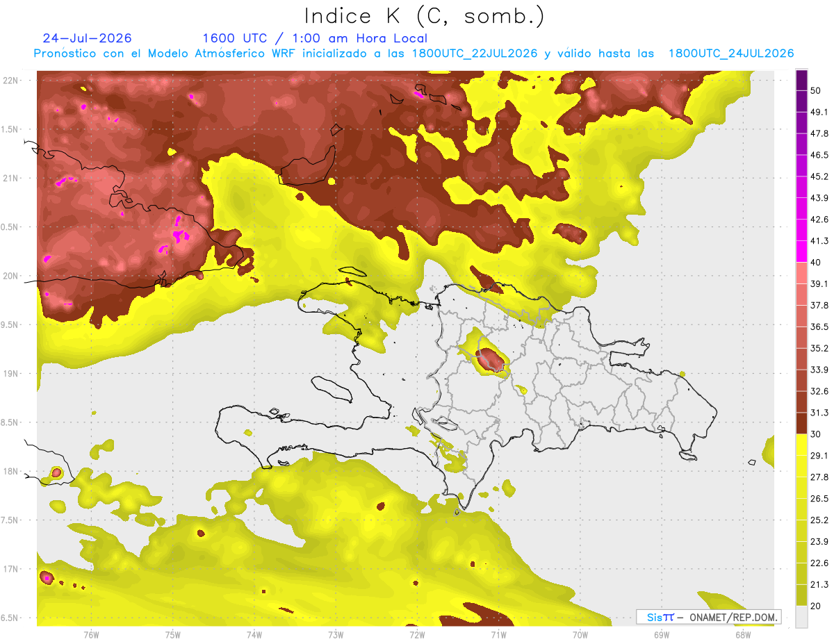Image resolution: width=834 pixels, height=644 pixels.
Task: Click the '1800UTC_24JUL2026' valid-until time
Action: [x=731, y=53]
